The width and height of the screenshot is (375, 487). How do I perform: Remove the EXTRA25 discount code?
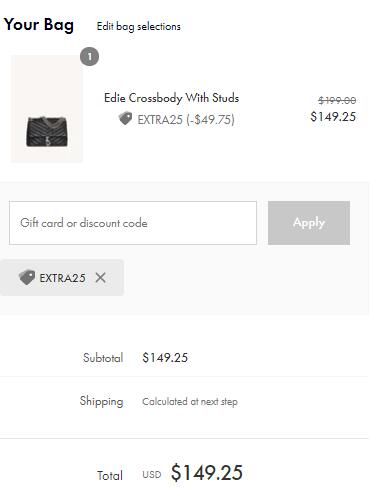[x=100, y=278]
